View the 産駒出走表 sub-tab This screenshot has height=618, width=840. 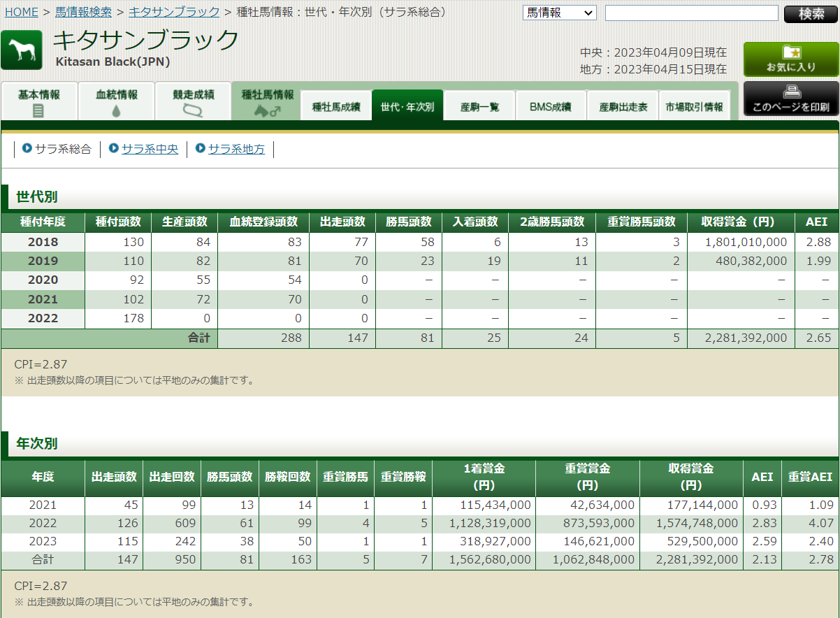click(x=623, y=107)
